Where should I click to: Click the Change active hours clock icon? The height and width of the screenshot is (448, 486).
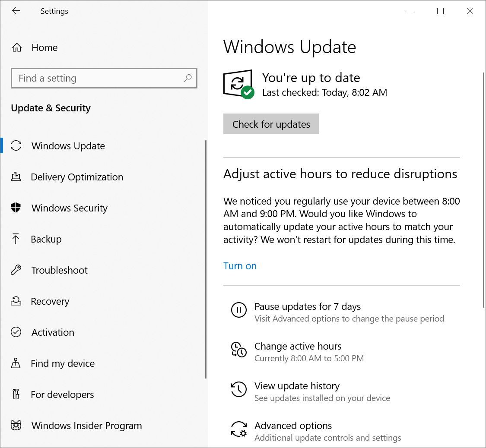pyautogui.click(x=239, y=350)
